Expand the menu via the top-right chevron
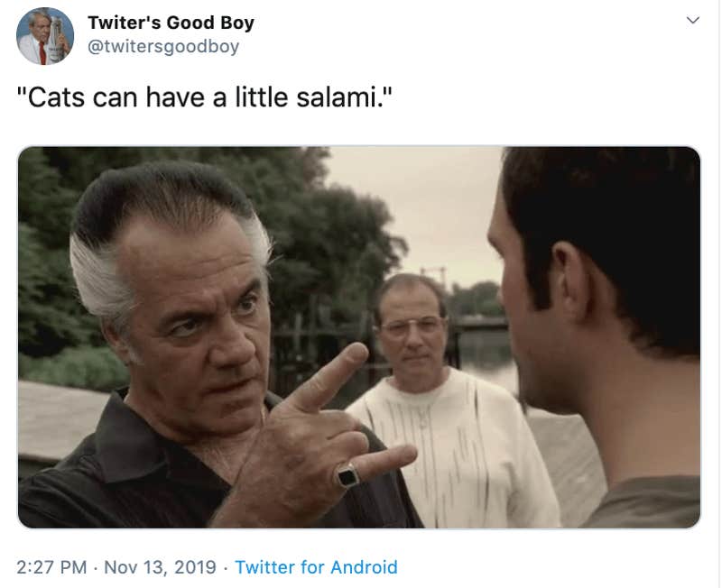Image resolution: width=722 pixels, height=588 pixels. [x=691, y=18]
